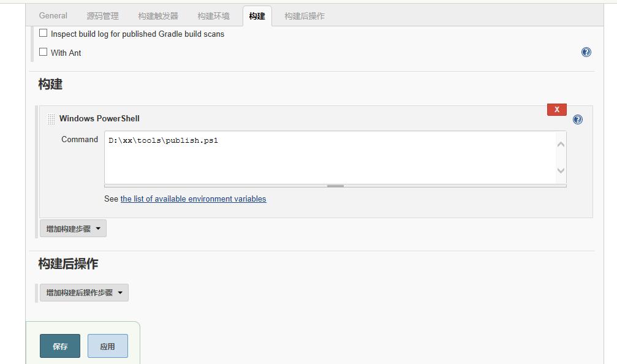
Task: Switch to the General tab
Action: pyautogui.click(x=53, y=16)
